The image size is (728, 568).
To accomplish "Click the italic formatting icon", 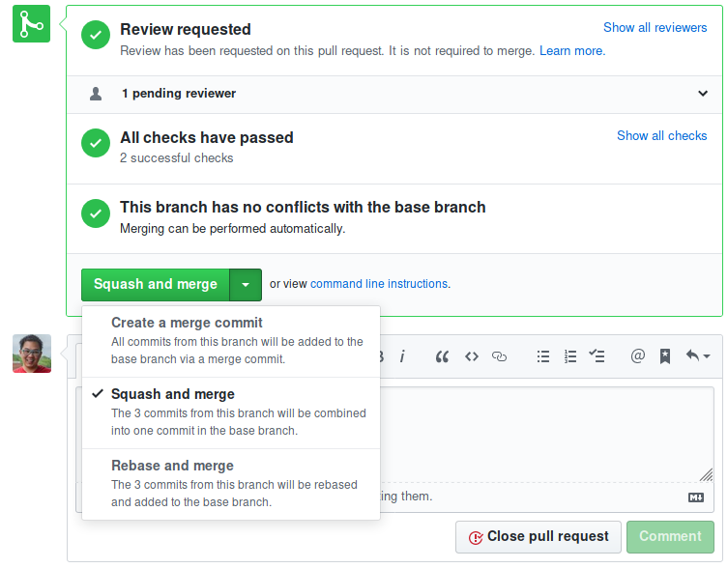I will point(402,356).
